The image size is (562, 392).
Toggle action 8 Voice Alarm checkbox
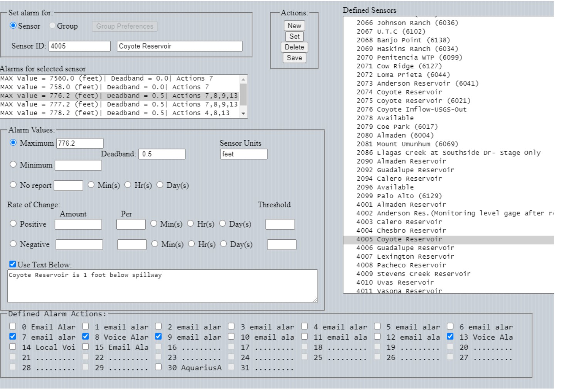[86, 336]
